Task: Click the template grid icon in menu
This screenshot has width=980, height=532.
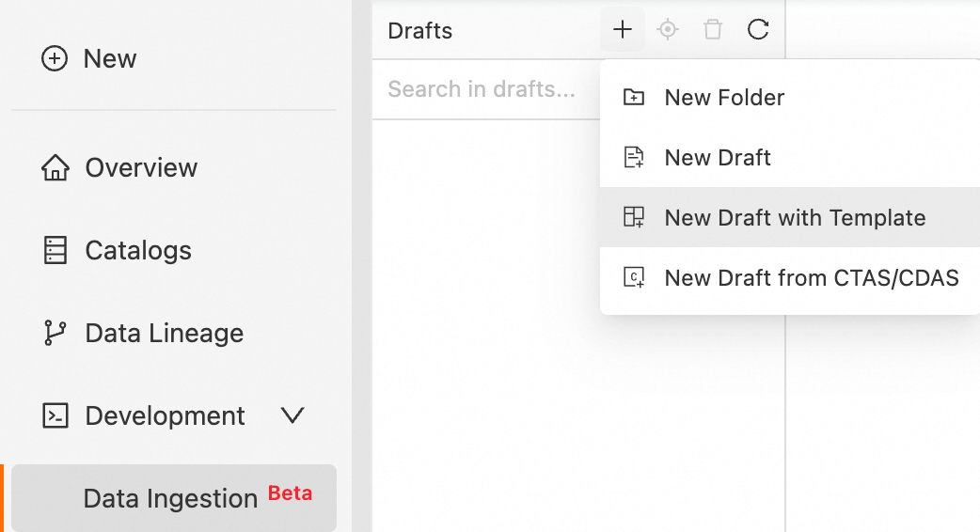Action: (x=635, y=218)
